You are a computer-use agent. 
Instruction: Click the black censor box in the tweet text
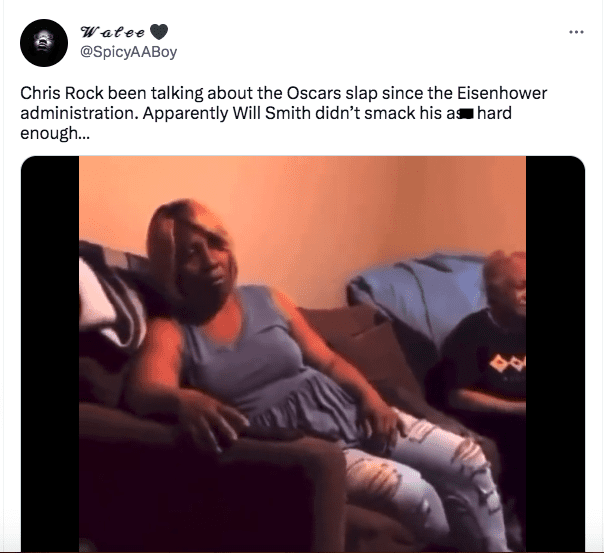465,114
